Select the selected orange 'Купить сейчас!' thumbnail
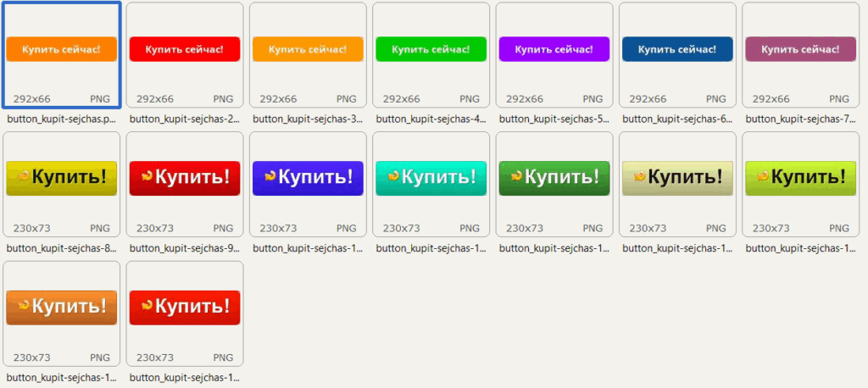 tap(61, 49)
